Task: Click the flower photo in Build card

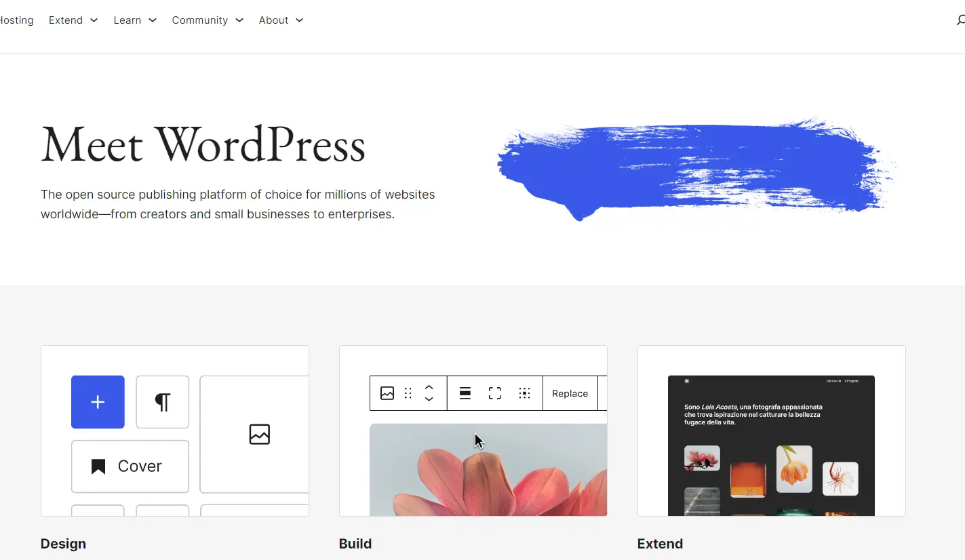Action: click(x=488, y=470)
